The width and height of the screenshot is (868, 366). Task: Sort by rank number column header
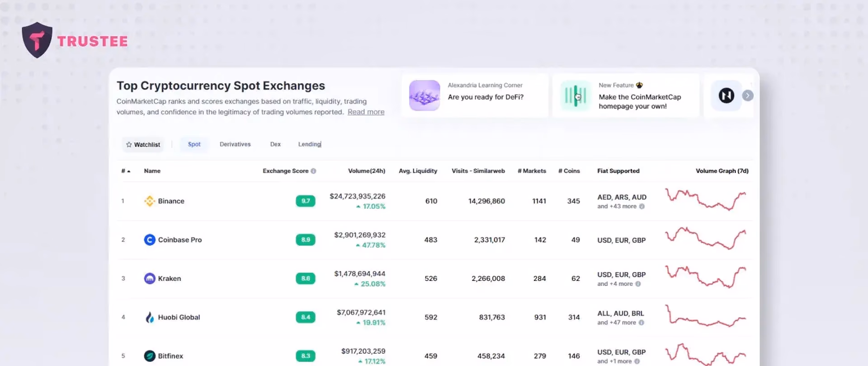coord(126,171)
